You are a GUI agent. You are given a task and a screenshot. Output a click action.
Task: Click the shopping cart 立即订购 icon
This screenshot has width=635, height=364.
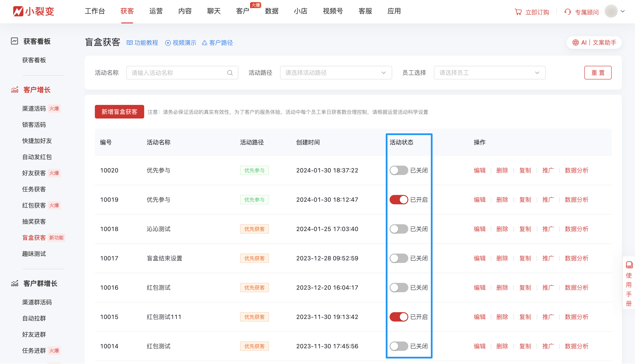click(x=518, y=12)
